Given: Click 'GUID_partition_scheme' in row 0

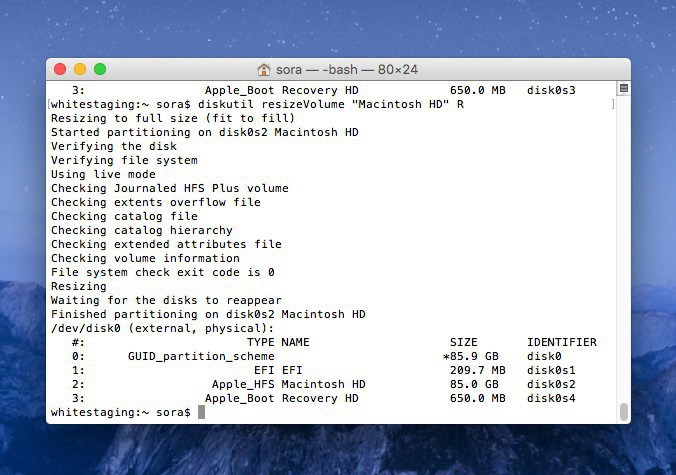Looking at the screenshot, I should (x=201, y=356).
